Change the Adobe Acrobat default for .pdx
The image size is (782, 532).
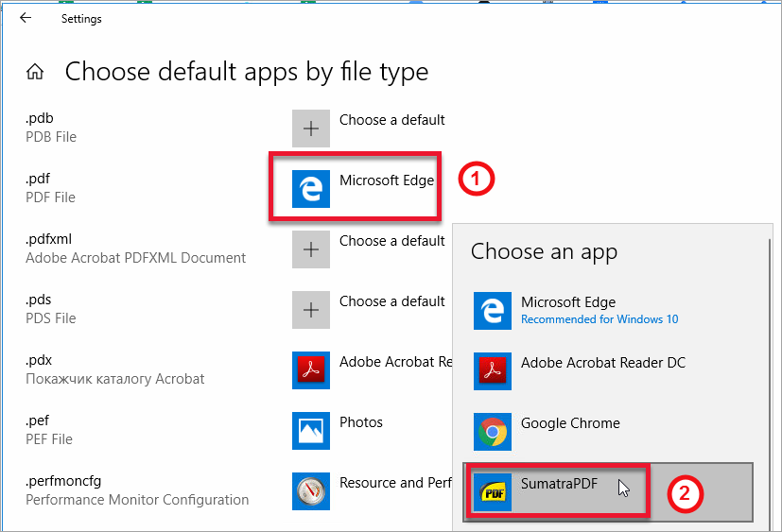click(x=386, y=362)
